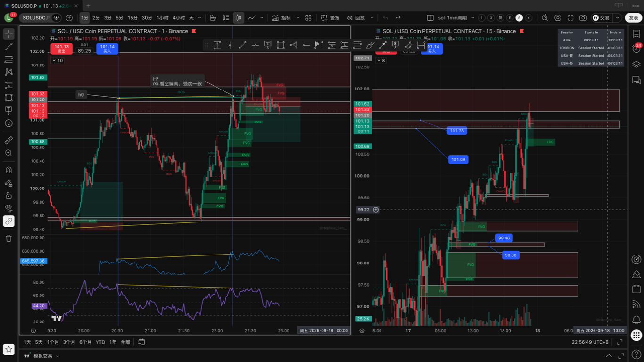Open the go-to-date calendar icon
644x362 pixels.
141,342
